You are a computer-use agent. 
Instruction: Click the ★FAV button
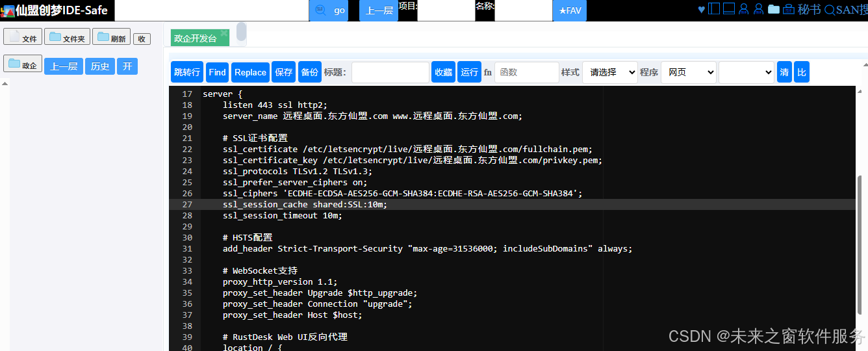570,10
